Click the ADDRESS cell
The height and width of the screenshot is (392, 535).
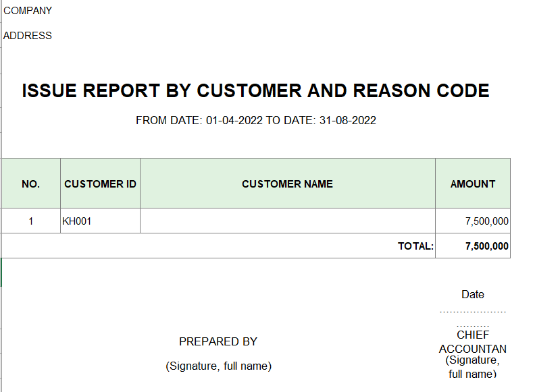click(28, 36)
